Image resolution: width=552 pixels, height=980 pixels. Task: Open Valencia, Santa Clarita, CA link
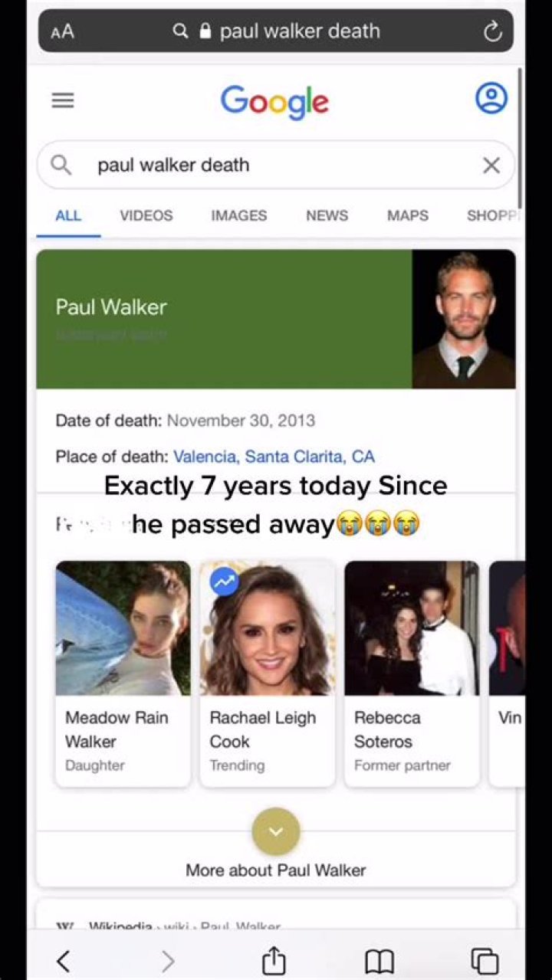274,457
